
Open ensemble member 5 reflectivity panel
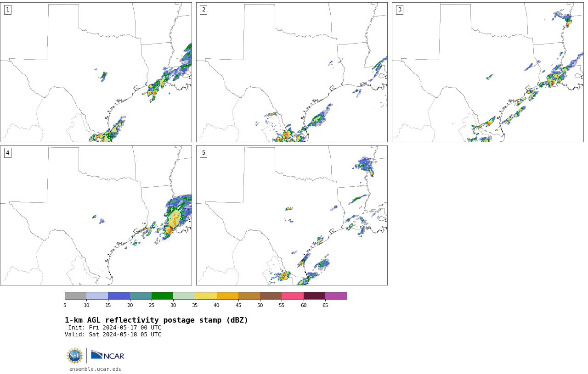point(292,215)
